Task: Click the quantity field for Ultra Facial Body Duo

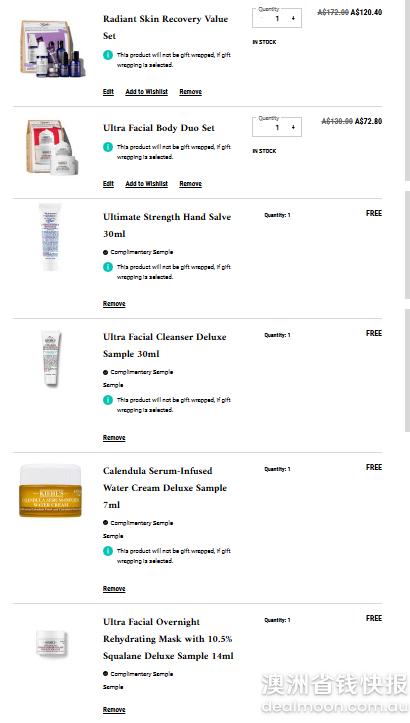Action: pos(277,127)
